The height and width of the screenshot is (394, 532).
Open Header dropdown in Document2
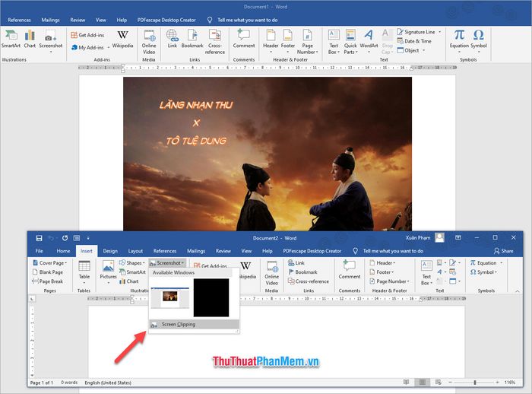pyautogui.click(x=382, y=263)
